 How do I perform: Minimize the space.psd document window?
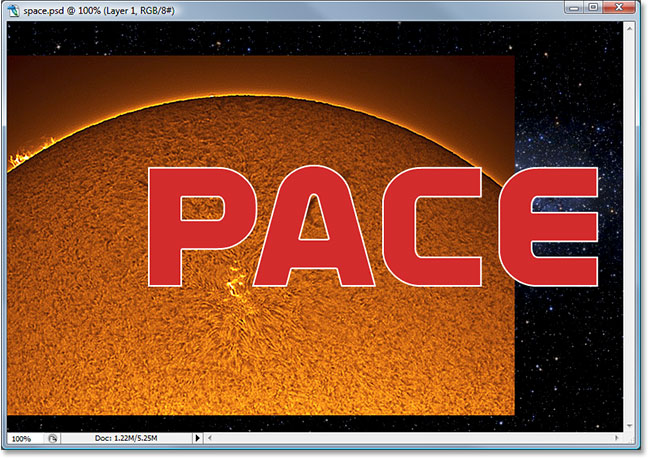(x=574, y=7)
